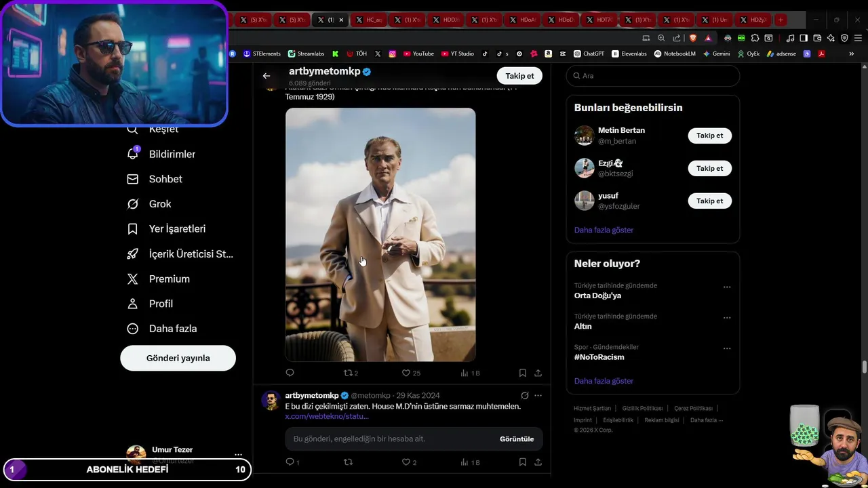The width and height of the screenshot is (868, 488).
Task: Switch to the HDT7 browser tab
Action: (600, 20)
